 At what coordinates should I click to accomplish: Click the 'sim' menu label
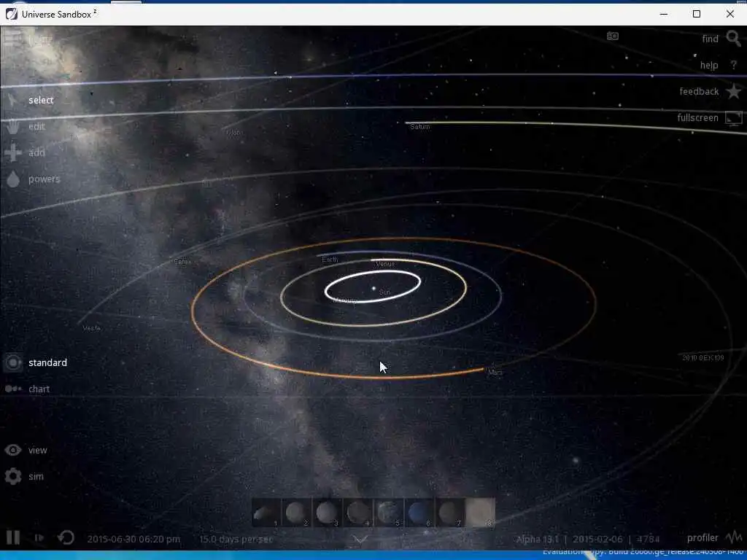(x=36, y=476)
